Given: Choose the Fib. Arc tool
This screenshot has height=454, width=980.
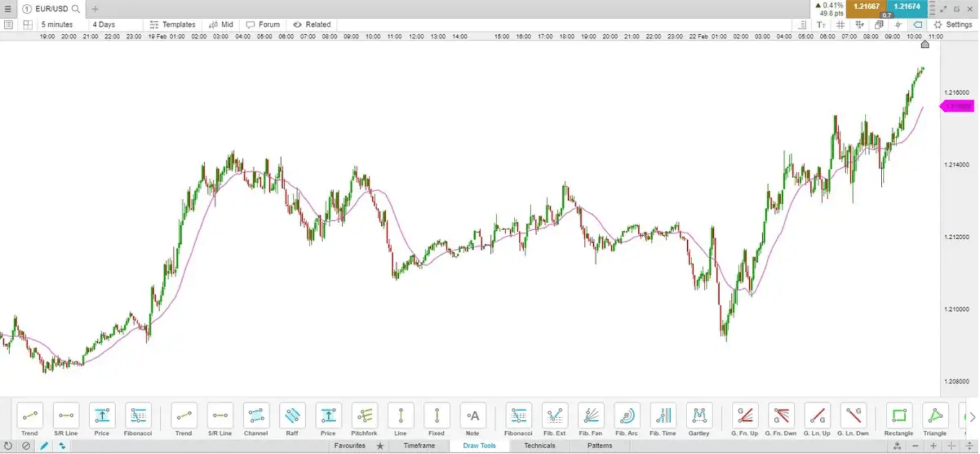Looking at the screenshot, I should coord(627,417).
